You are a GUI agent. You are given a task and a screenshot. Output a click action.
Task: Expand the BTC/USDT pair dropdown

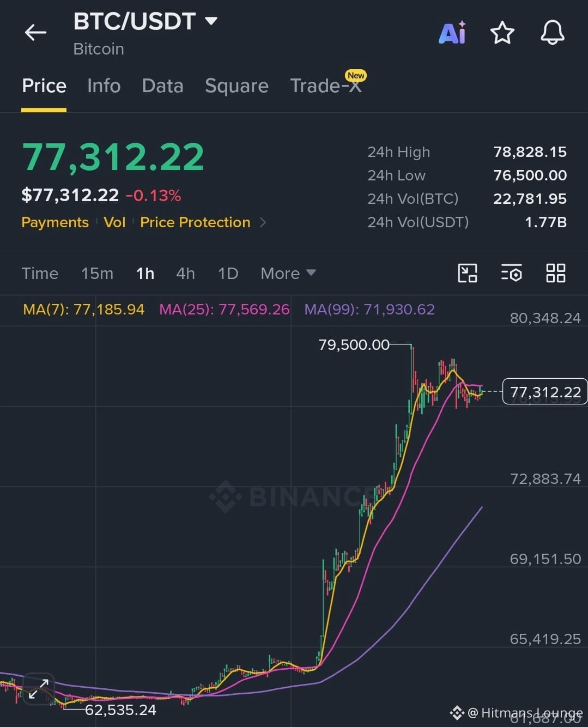pyautogui.click(x=211, y=21)
